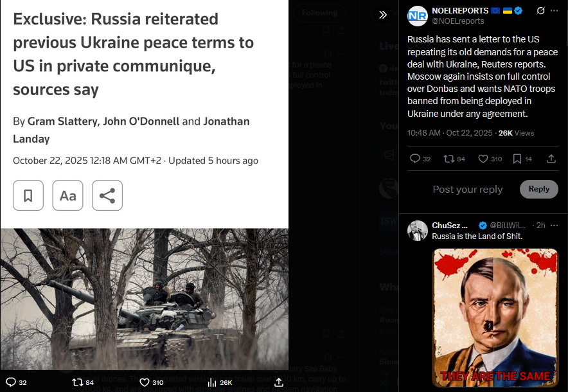568x392 pixels.
Task: Collapse the side panel with double-chevron icon
Action: point(383,15)
